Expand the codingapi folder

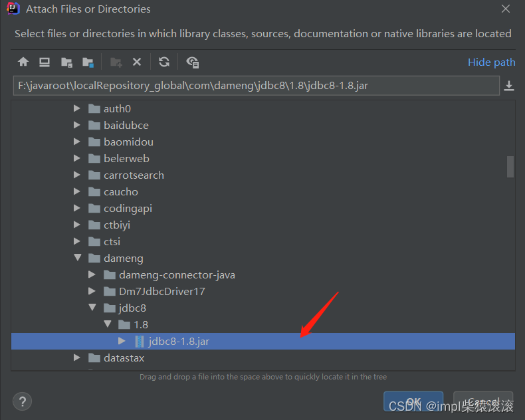pyautogui.click(x=76, y=208)
